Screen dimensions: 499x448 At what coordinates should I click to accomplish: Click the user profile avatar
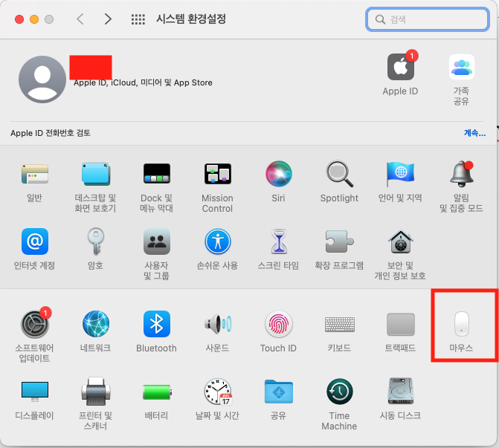[42, 79]
